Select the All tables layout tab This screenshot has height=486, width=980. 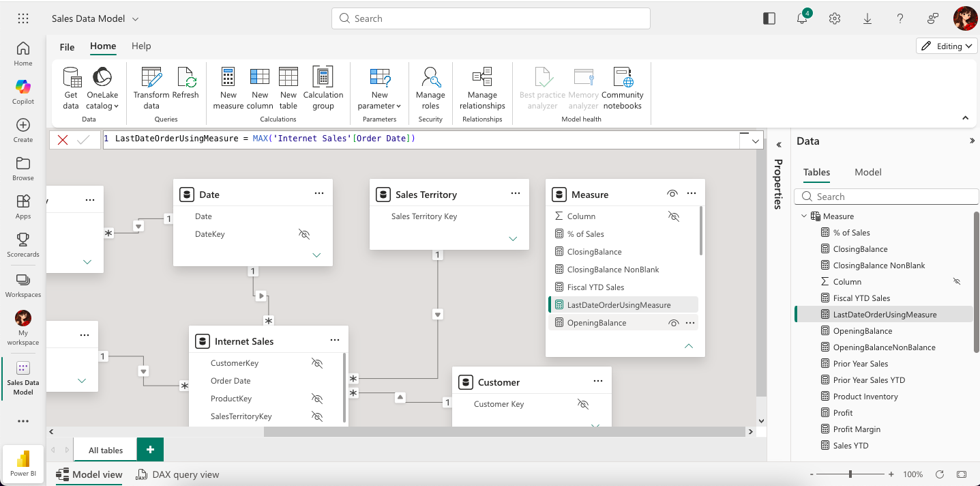(106, 450)
